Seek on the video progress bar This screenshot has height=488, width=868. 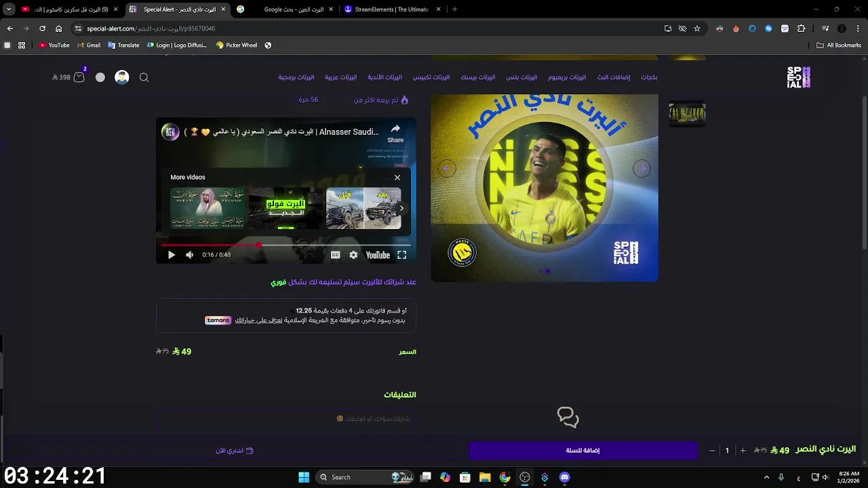285,245
